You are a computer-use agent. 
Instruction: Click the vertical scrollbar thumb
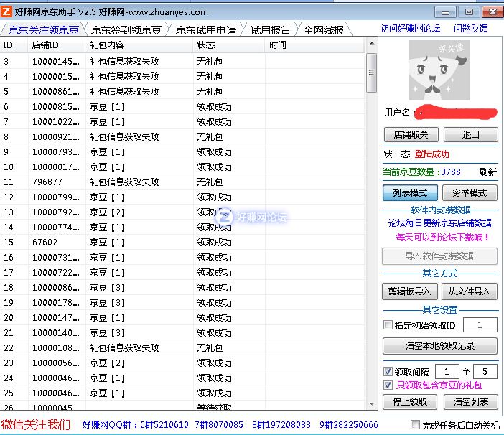tap(372, 72)
